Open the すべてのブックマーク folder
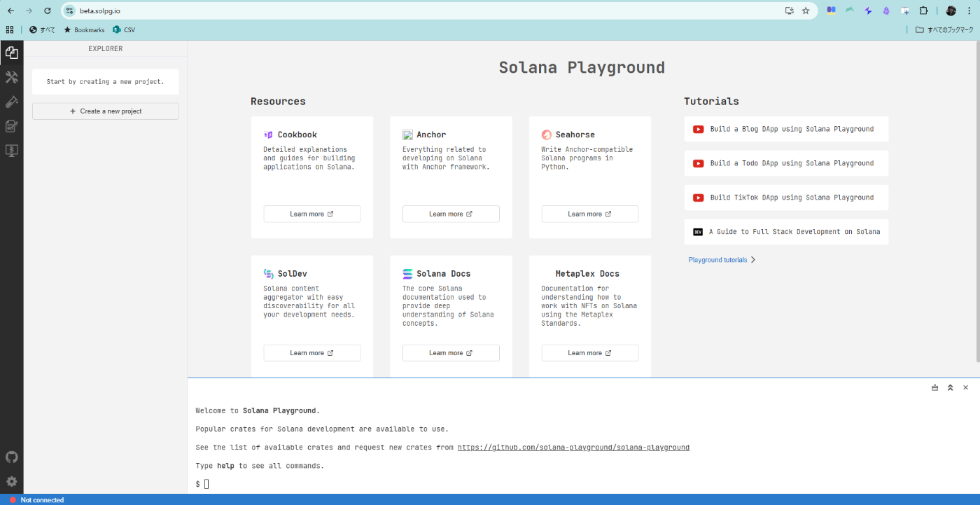Screen dimensions: 980x505 (x=944, y=29)
